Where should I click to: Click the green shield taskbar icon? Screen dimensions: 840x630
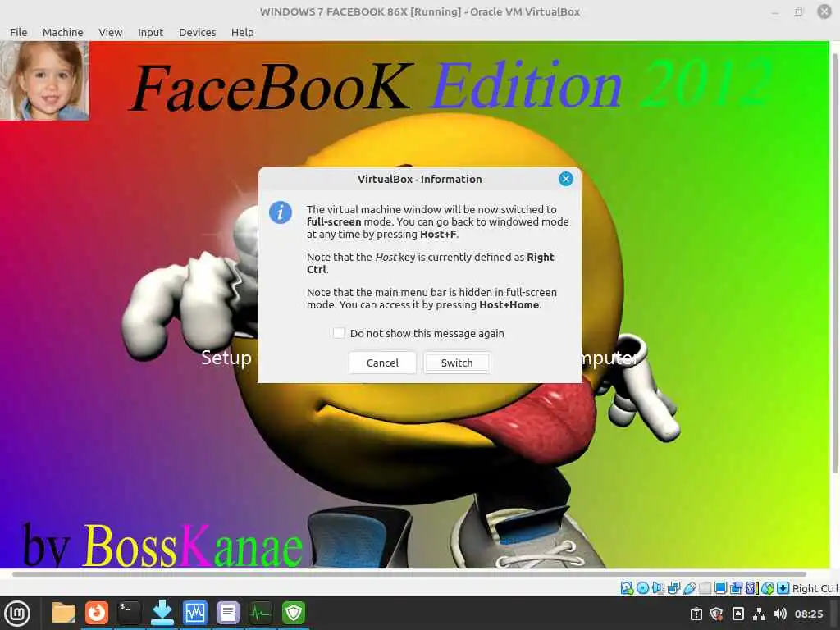click(294, 614)
